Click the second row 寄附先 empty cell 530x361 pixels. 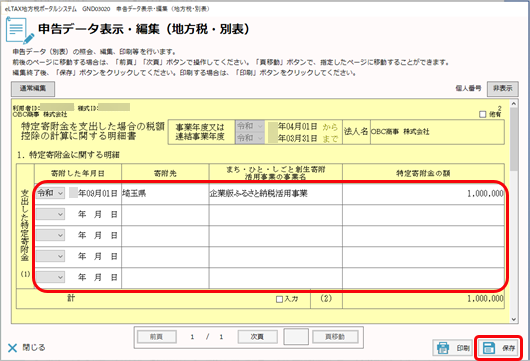pos(165,215)
